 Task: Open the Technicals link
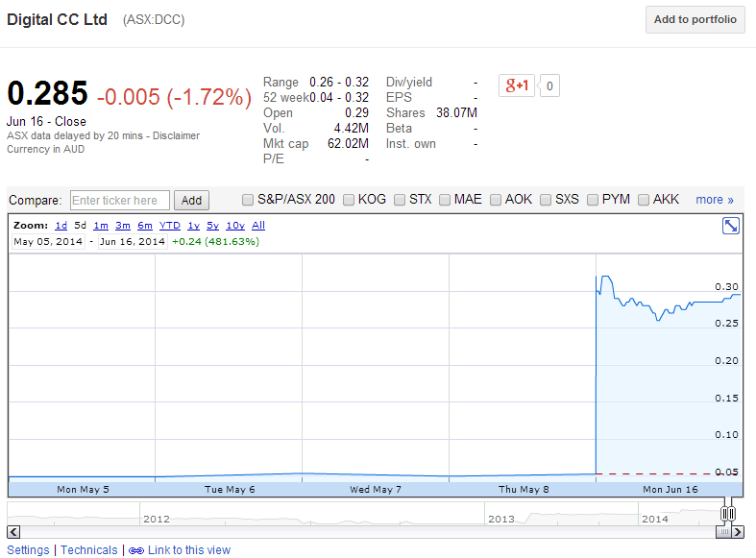point(89,550)
